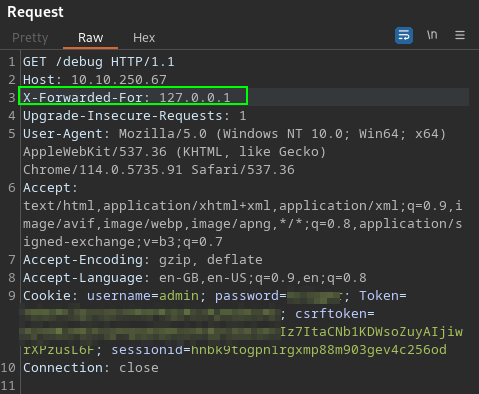479x394 pixels.
Task: Click the 'Connection: close' header line
Action: (x=91, y=368)
